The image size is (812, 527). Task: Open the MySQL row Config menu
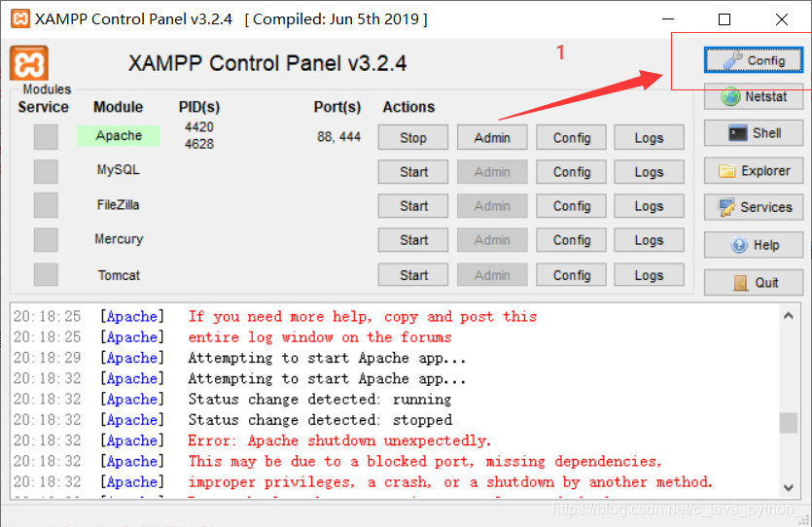pos(571,172)
